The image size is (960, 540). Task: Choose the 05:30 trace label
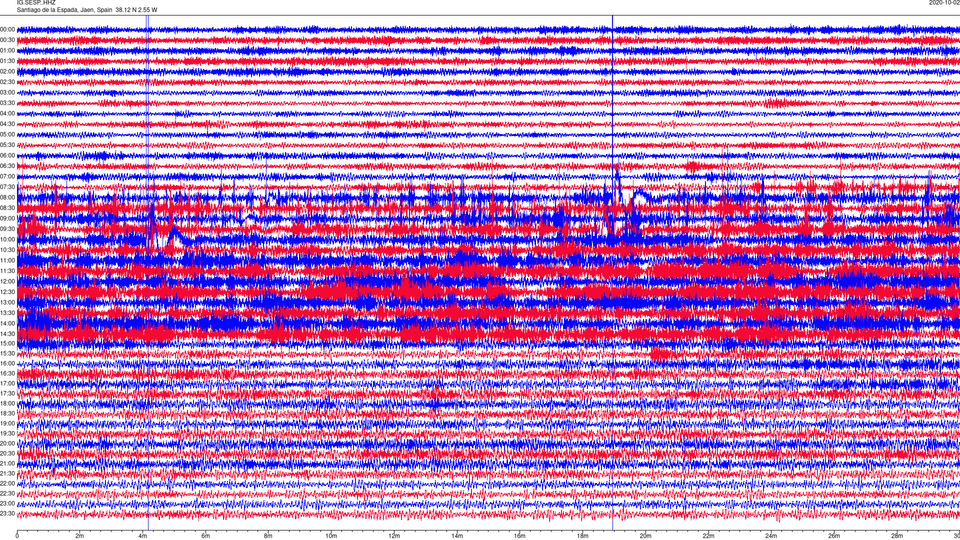7,145
